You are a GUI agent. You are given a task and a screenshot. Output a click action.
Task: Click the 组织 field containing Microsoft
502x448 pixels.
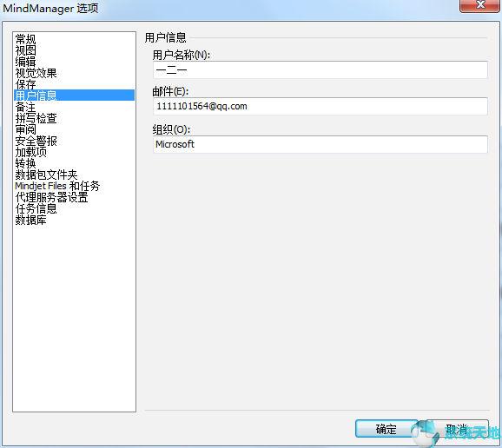tap(320, 144)
